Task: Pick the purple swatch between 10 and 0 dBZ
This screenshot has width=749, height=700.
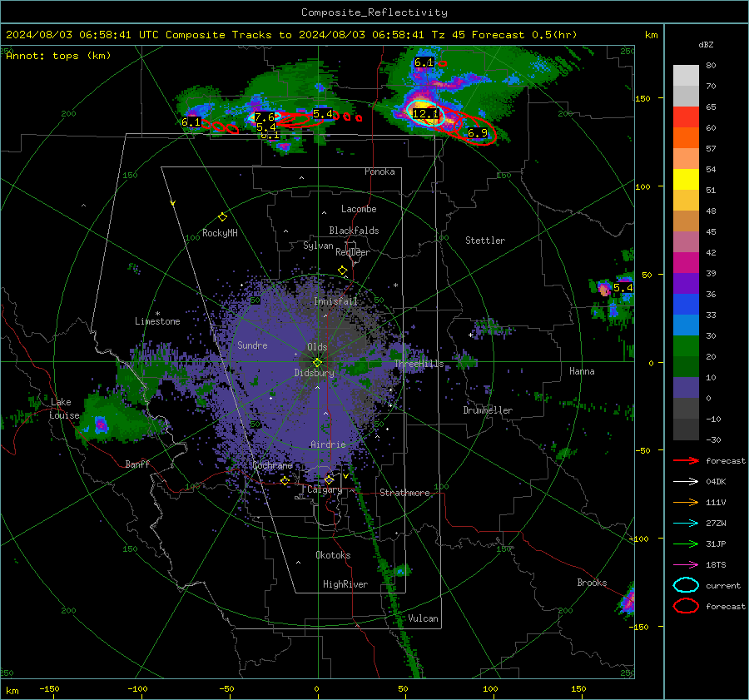Action: [686, 388]
